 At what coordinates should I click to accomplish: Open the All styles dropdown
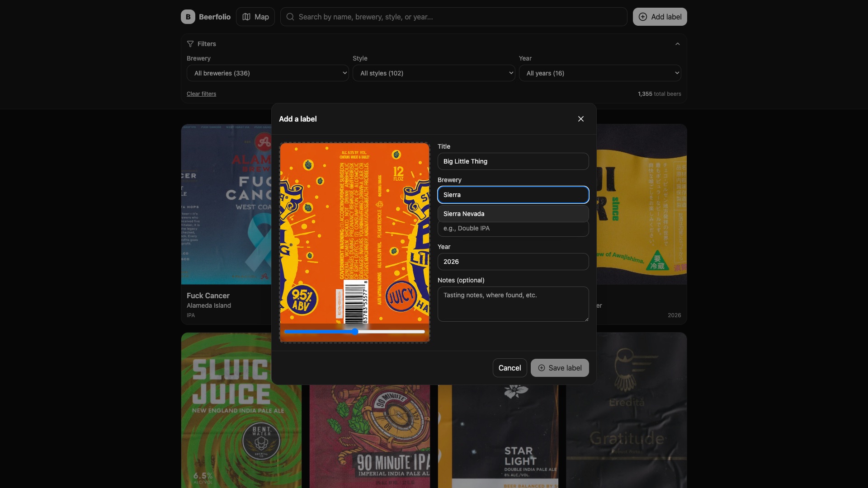(x=434, y=73)
